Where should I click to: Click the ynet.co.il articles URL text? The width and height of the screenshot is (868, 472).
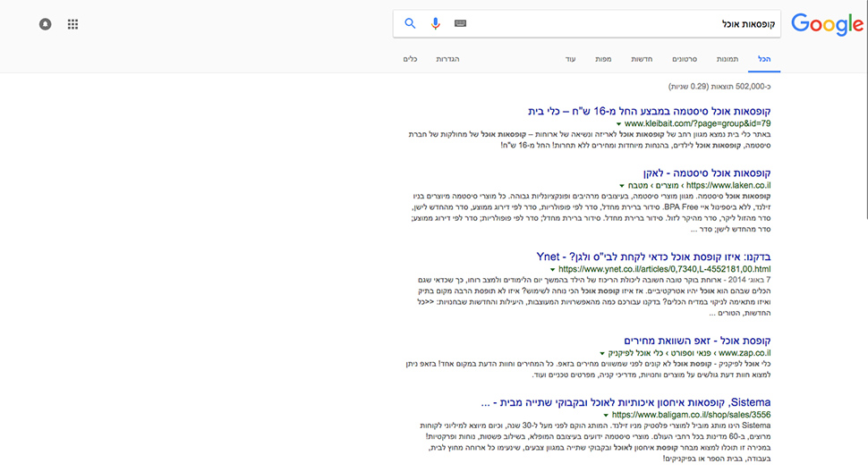tap(664, 269)
